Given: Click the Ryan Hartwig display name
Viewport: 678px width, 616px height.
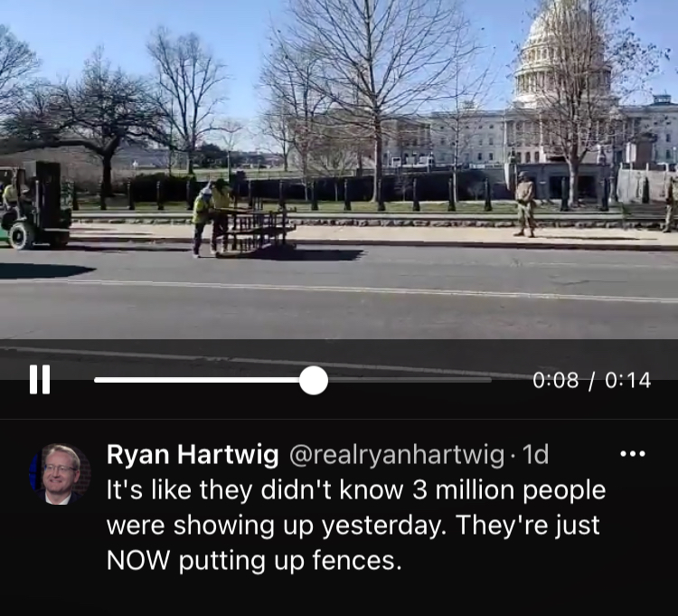Looking at the screenshot, I should tap(193, 455).
